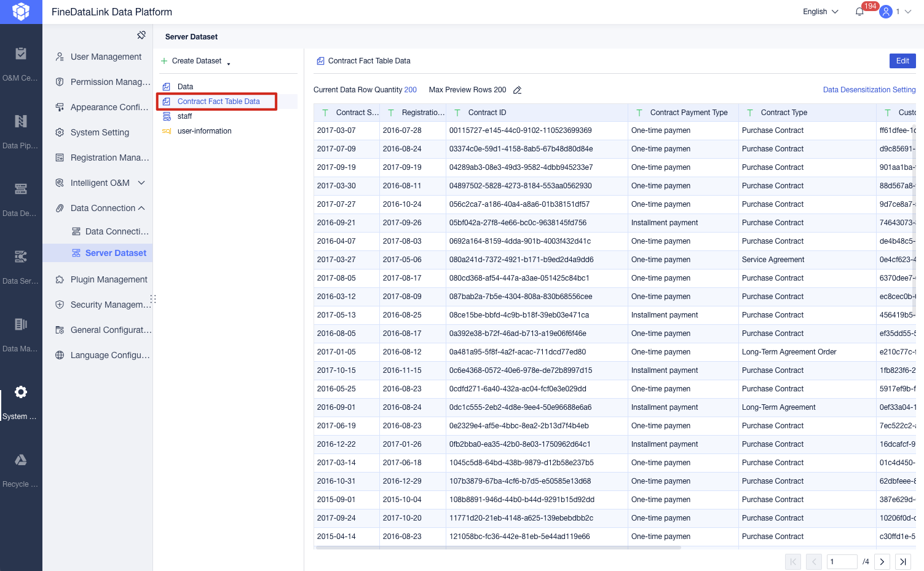Click the Contract S... column header
Screen dimensions: 924x571
click(x=346, y=113)
